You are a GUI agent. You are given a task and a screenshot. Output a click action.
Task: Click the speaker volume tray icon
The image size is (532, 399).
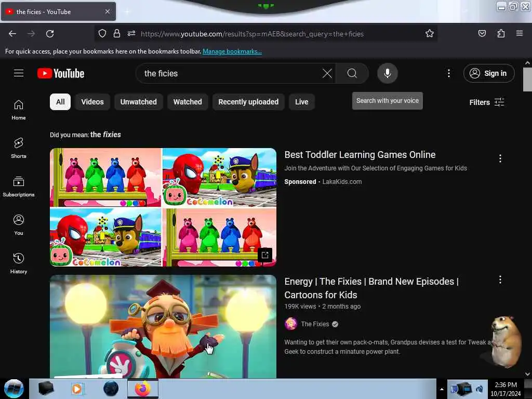pyautogui.click(x=480, y=389)
